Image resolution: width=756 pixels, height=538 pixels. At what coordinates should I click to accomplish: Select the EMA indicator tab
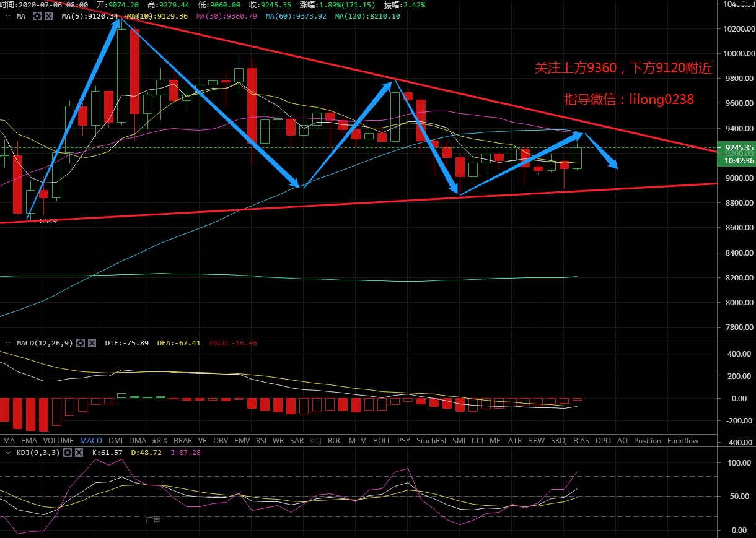pos(29,441)
